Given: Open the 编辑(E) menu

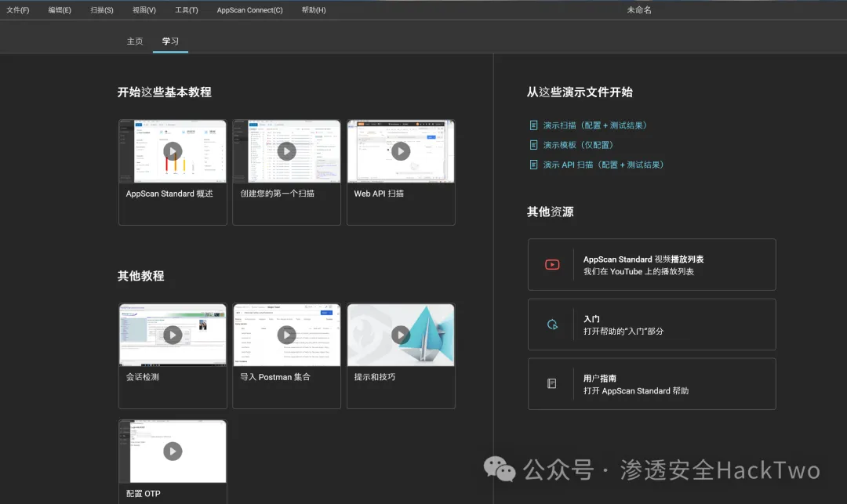Looking at the screenshot, I should (60, 9).
